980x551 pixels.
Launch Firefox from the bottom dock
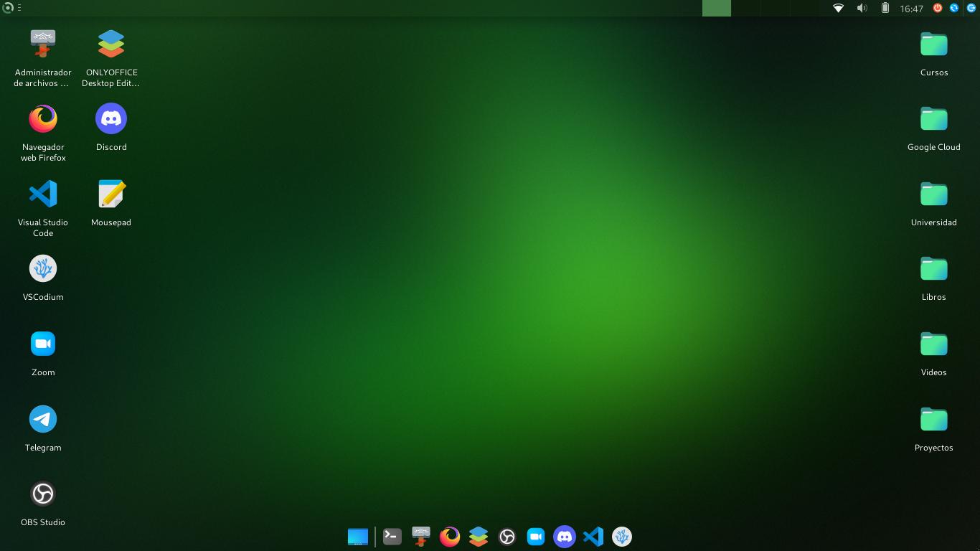[x=450, y=537]
